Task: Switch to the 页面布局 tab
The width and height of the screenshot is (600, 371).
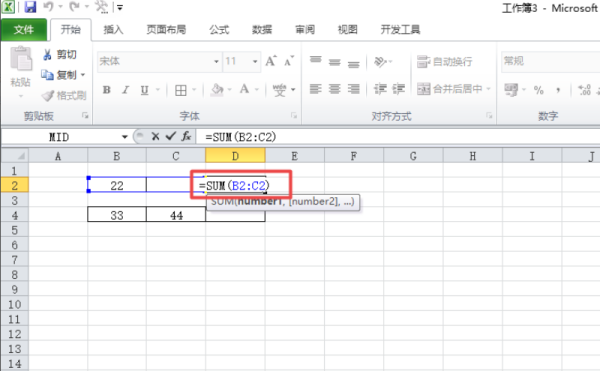Action: point(166,29)
